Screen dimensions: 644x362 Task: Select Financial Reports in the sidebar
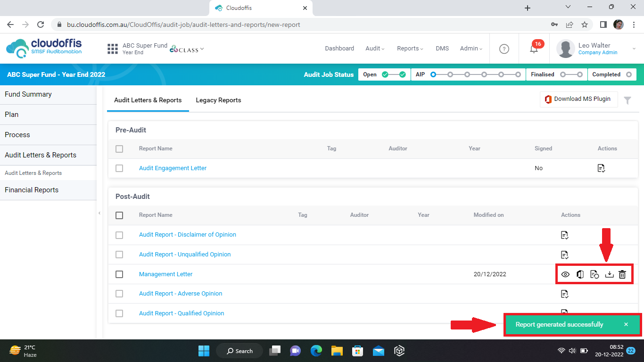pos(32,190)
